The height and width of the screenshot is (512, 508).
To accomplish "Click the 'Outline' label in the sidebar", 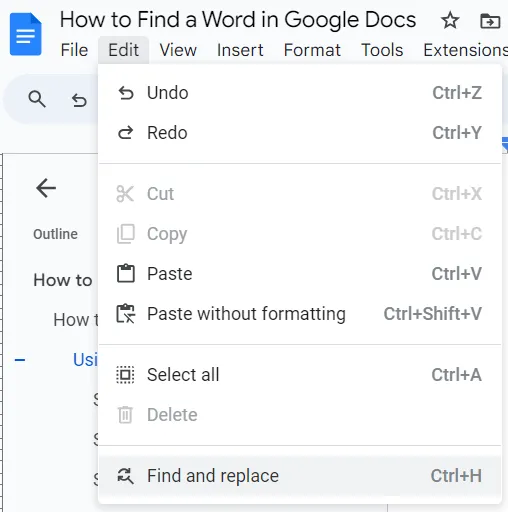I will pos(55,234).
